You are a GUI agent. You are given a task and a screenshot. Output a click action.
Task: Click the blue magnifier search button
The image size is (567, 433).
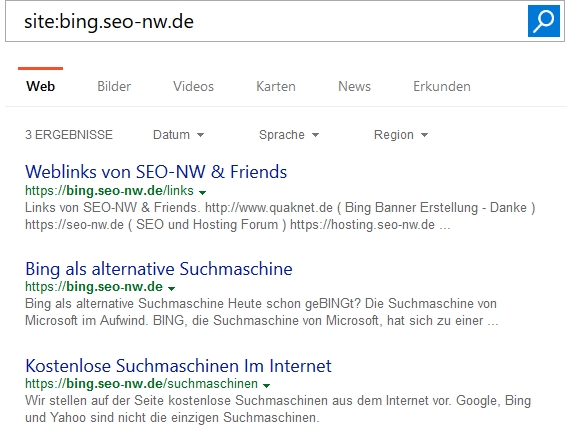(543, 21)
